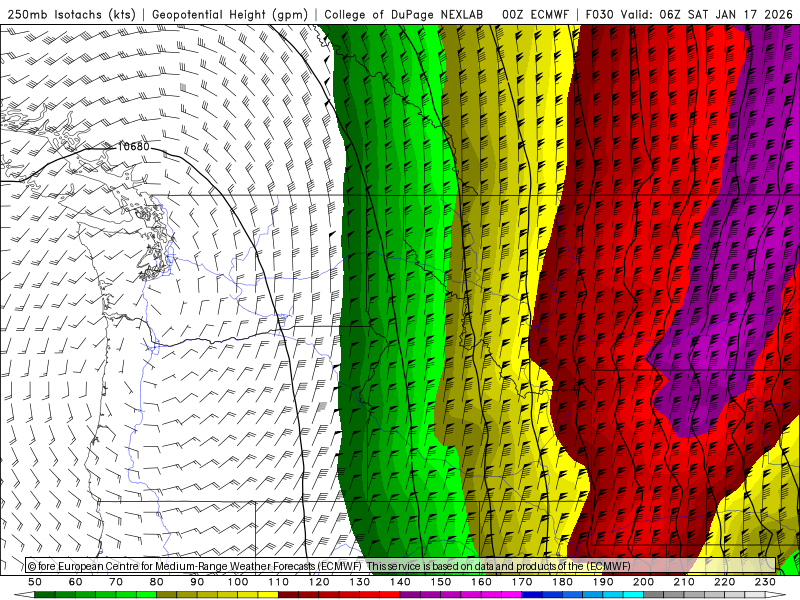
Task: Click the 50 label on the color scale
Action: (35, 582)
